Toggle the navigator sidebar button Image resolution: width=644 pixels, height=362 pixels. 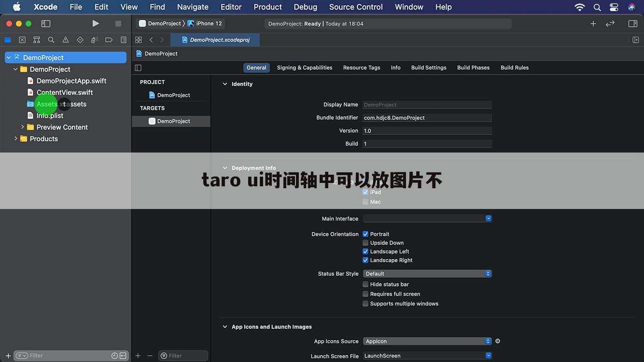click(46, 23)
